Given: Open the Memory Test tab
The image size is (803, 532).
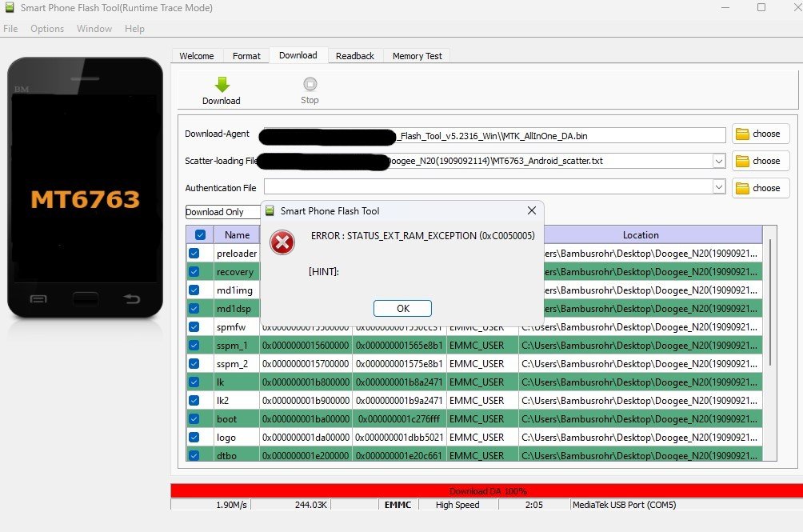Looking at the screenshot, I should click(417, 56).
